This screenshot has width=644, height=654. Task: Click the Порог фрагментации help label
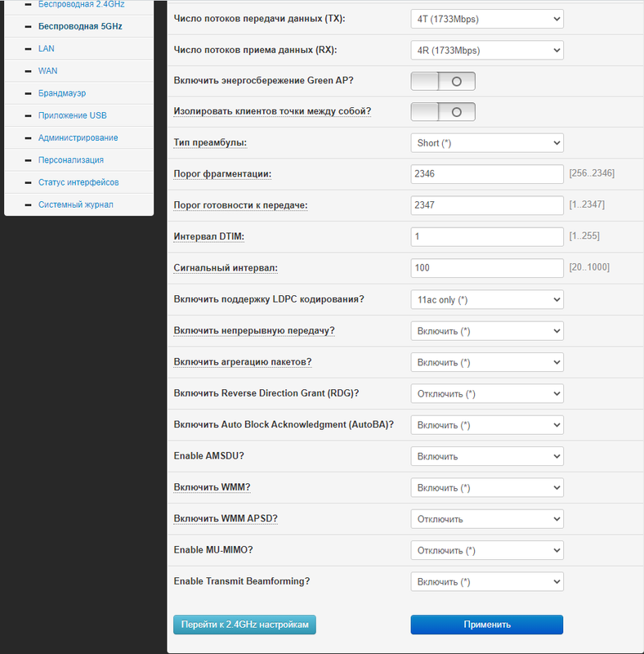tap(222, 174)
